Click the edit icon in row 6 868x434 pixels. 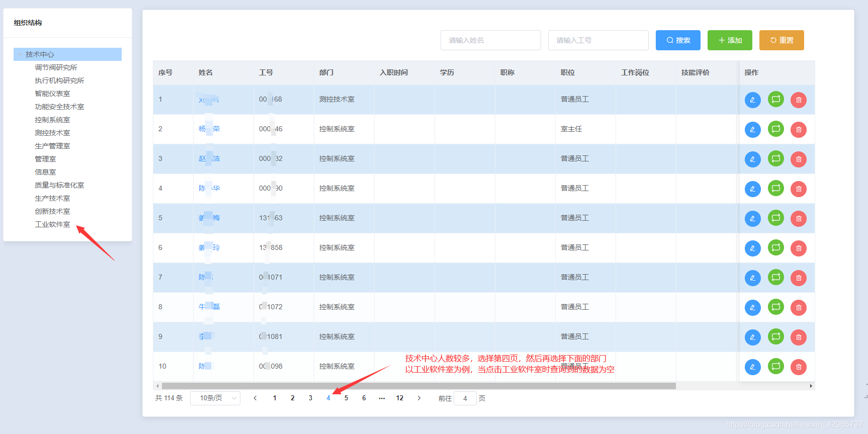pos(752,248)
